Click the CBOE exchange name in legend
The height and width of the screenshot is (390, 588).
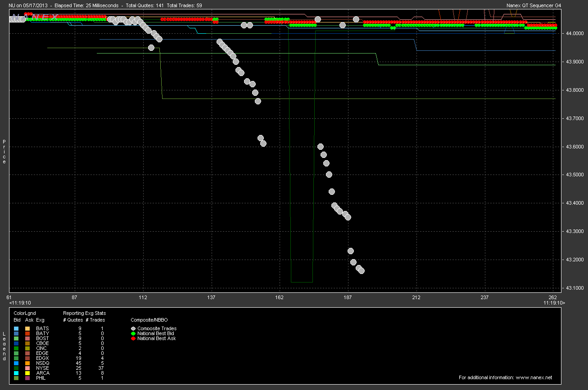[42, 344]
